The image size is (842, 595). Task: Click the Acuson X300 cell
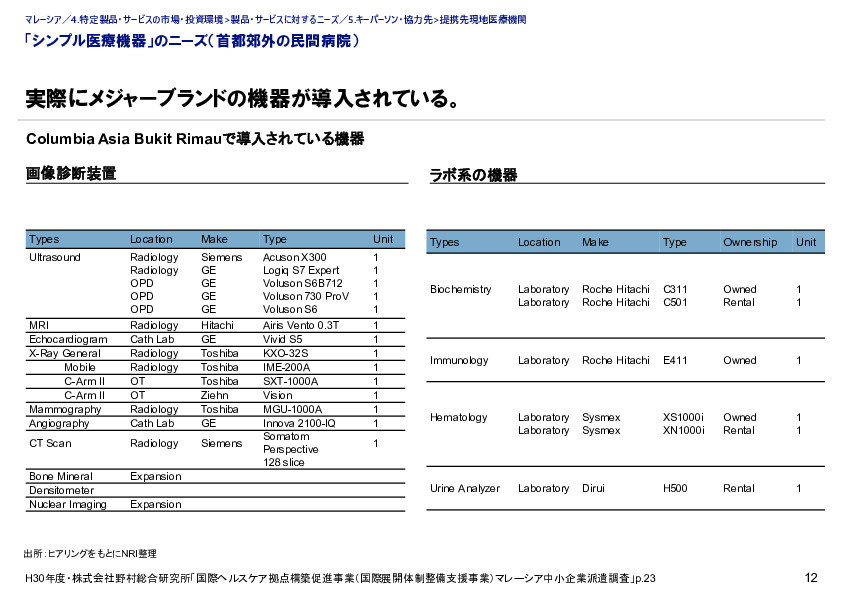(x=294, y=257)
